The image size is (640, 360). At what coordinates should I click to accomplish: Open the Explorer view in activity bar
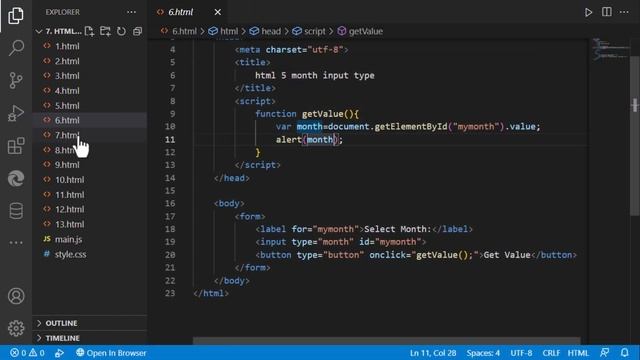[x=16, y=16]
